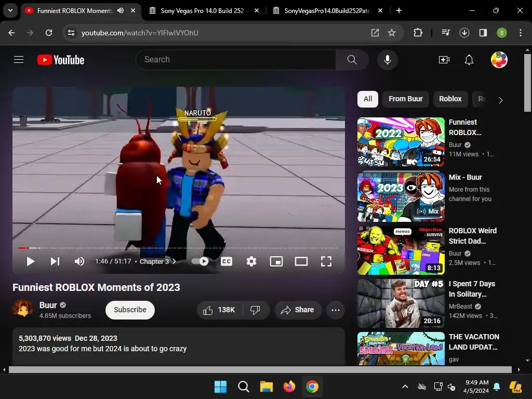The height and width of the screenshot is (399, 532).
Task: Open a new browser tab
Action: [x=399, y=10]
